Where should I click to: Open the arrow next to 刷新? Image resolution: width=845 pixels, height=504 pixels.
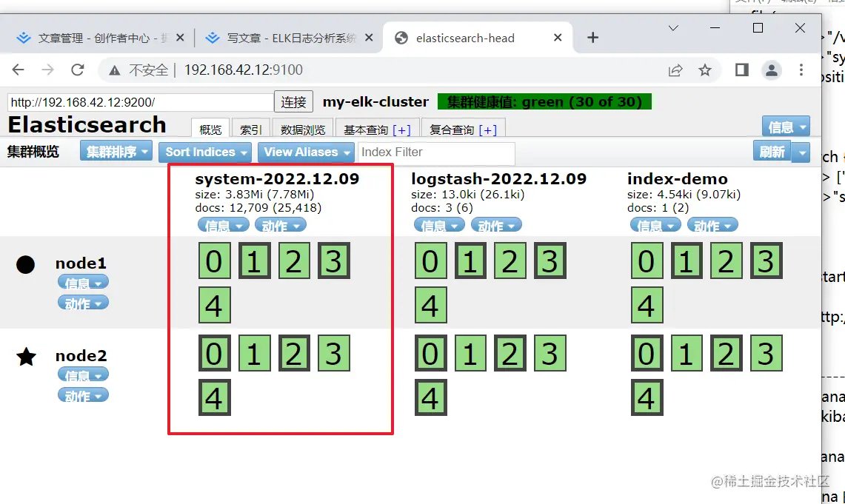(x=801, y=152)
